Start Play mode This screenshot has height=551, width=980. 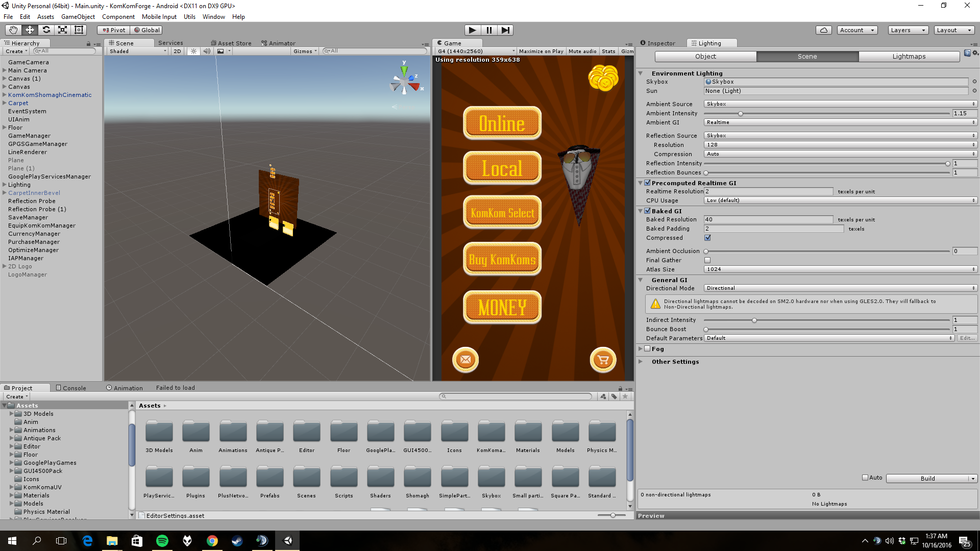click(473, 30)
